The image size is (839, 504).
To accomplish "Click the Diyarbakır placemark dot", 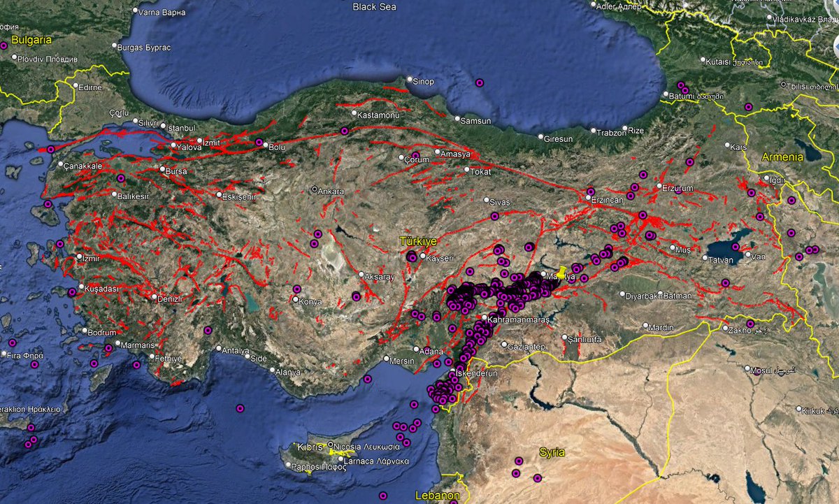I will (x=622, y=294).
